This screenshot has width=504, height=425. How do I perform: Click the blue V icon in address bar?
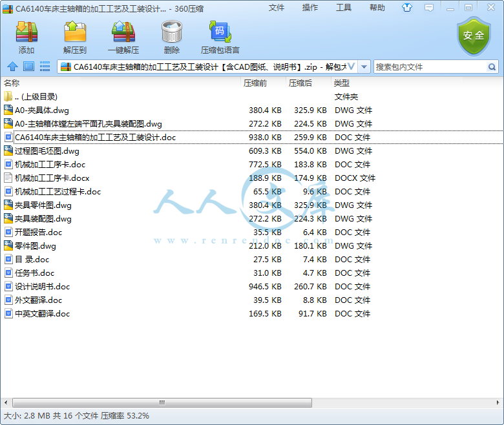pyautogui.click(x=352, y=67)
